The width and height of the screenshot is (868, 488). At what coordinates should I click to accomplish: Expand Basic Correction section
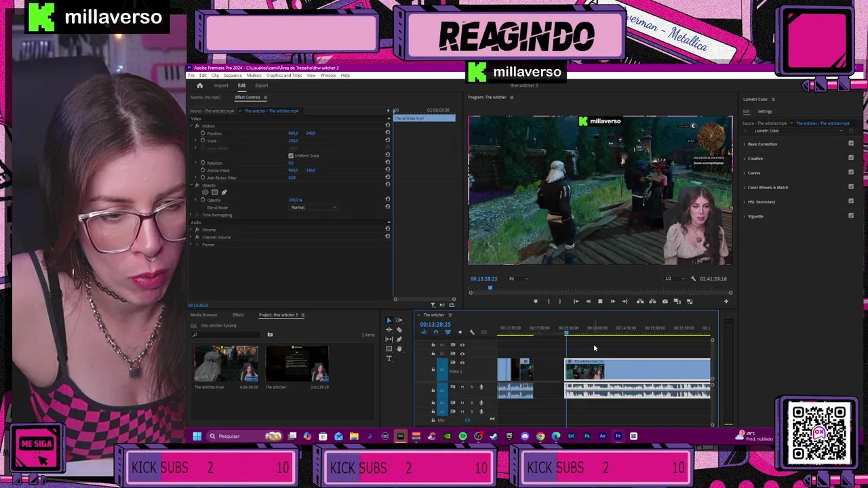745,144
